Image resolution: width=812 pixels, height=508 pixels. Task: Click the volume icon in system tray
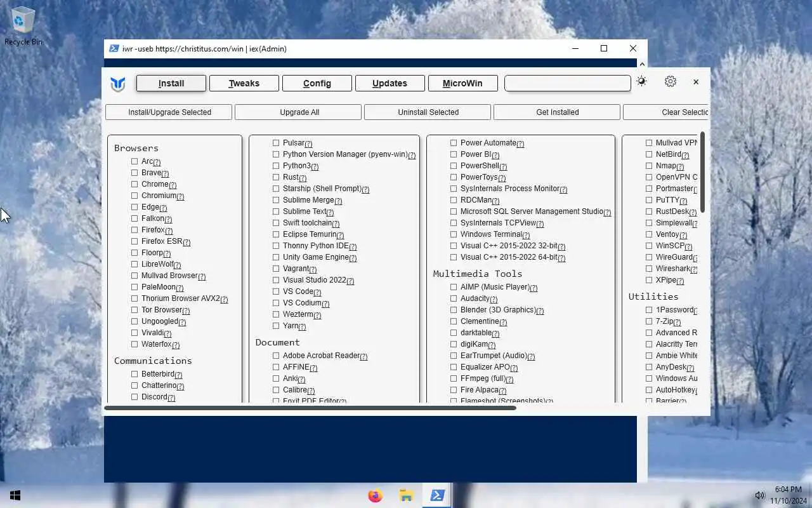point(760,495)
